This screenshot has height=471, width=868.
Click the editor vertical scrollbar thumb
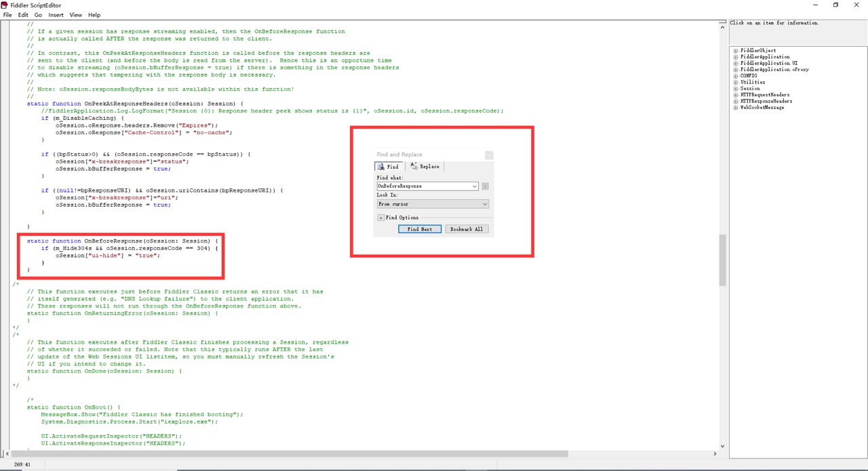coord(722,260)
